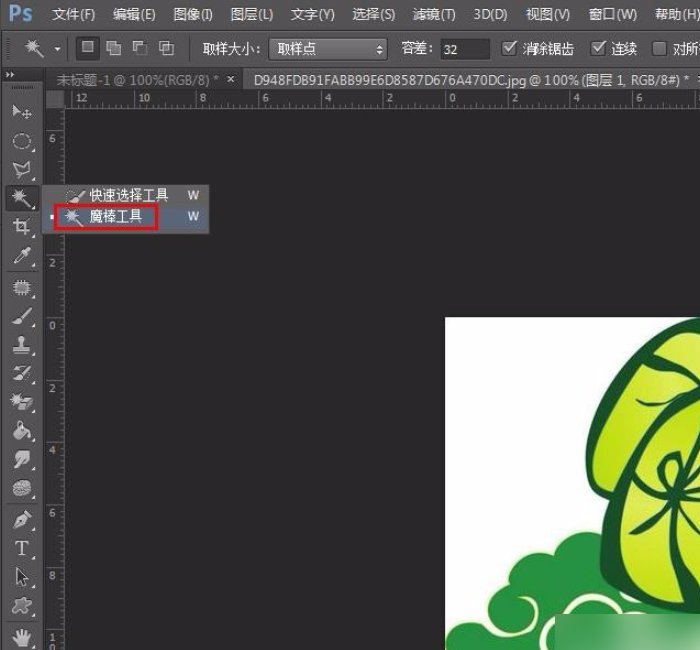Select the Crop tool

point(21,227)
